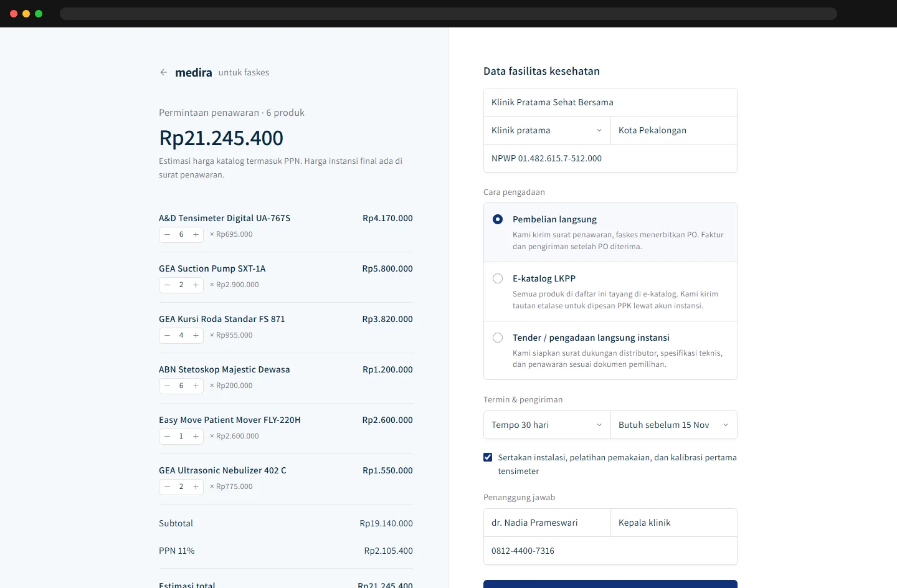This screenshot has width=897, height=588.
Task: Click the browser address bar
Action: tap(448, 14)
